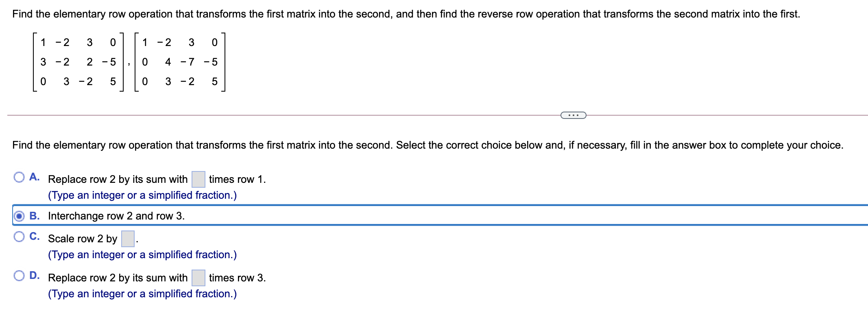Select choice B, Interchange row 2 and row 3
Screen dimensions: 868x316
[19, 216]
